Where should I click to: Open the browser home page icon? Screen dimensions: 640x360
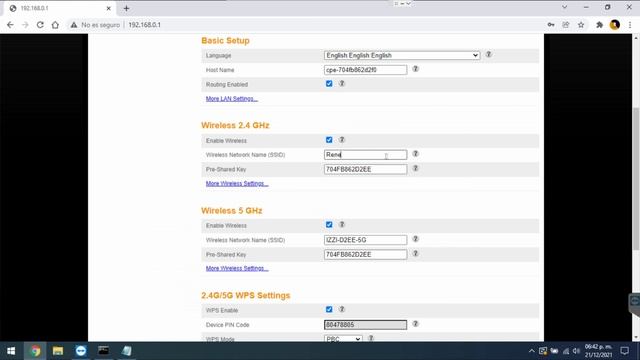pyautogui.click(x=55, y=25)
